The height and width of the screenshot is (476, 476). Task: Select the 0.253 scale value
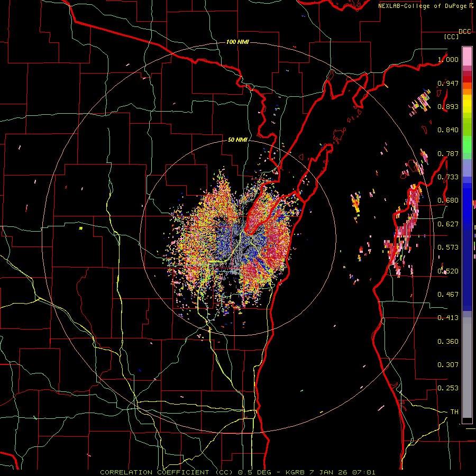[448, 388]
